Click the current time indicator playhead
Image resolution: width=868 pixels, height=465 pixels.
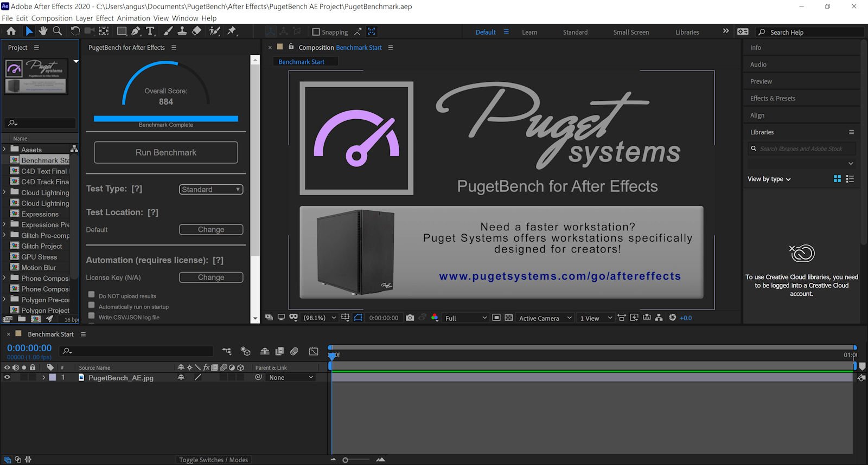point(332,356)
